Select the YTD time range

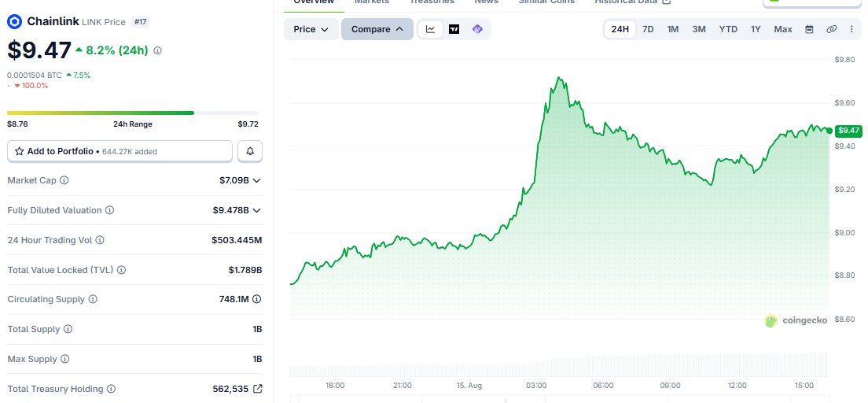tap(728, 29)
